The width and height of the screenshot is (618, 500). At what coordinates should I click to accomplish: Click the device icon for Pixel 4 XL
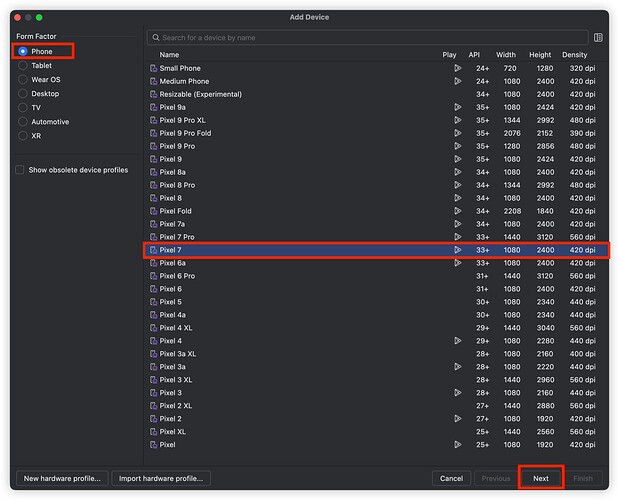[153, 328]
